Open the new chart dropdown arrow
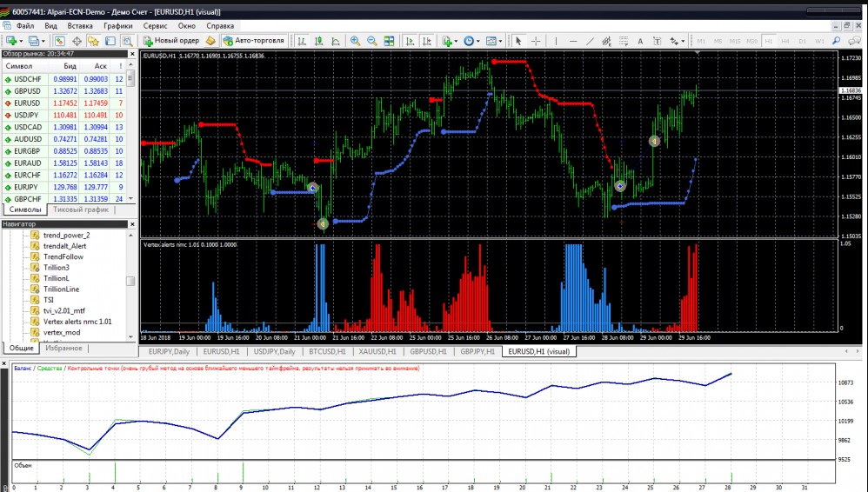Screen dimensions: 868x492 (21, 41)
